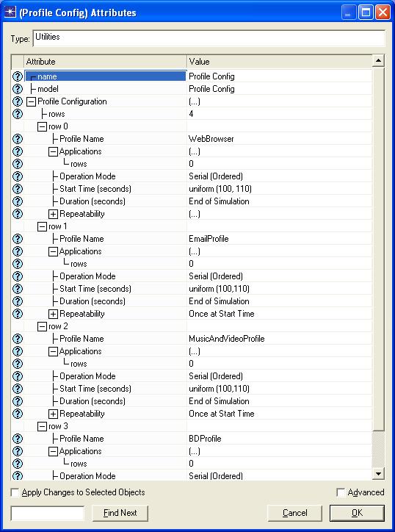Collapse the row 1 node

42,226
